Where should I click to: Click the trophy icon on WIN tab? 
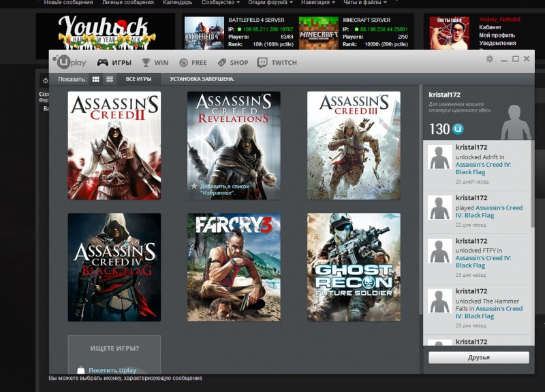pos(146,63)
